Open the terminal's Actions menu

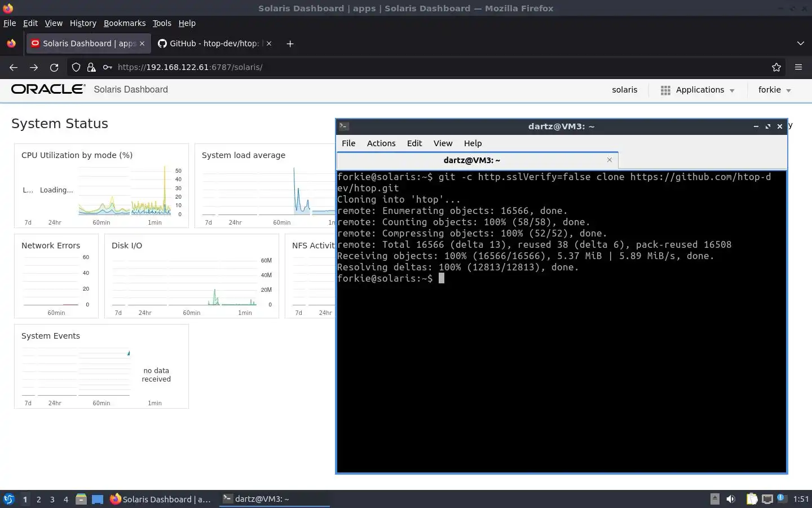pos(381,143)
